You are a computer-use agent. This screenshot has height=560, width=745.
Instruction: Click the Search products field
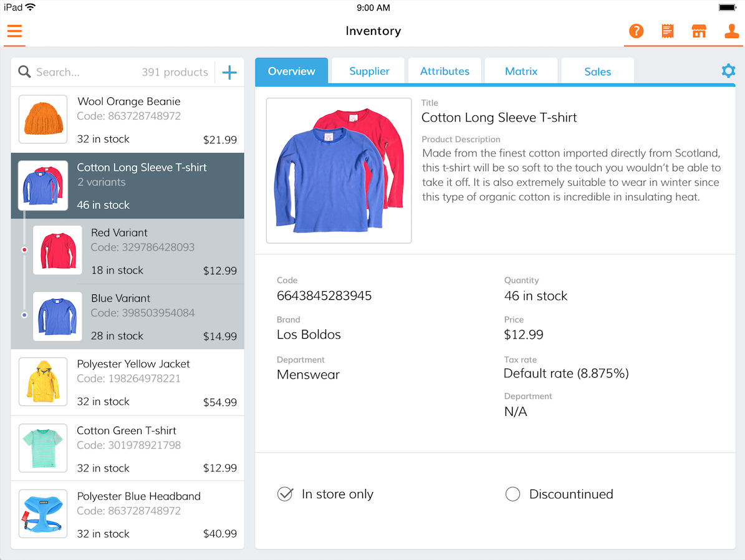tap(87, 72)
